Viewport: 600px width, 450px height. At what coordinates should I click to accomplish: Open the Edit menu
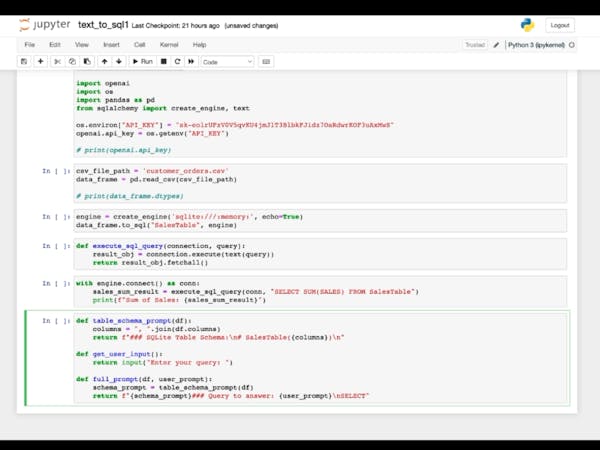pyautogui.click(x=55, y=45)
